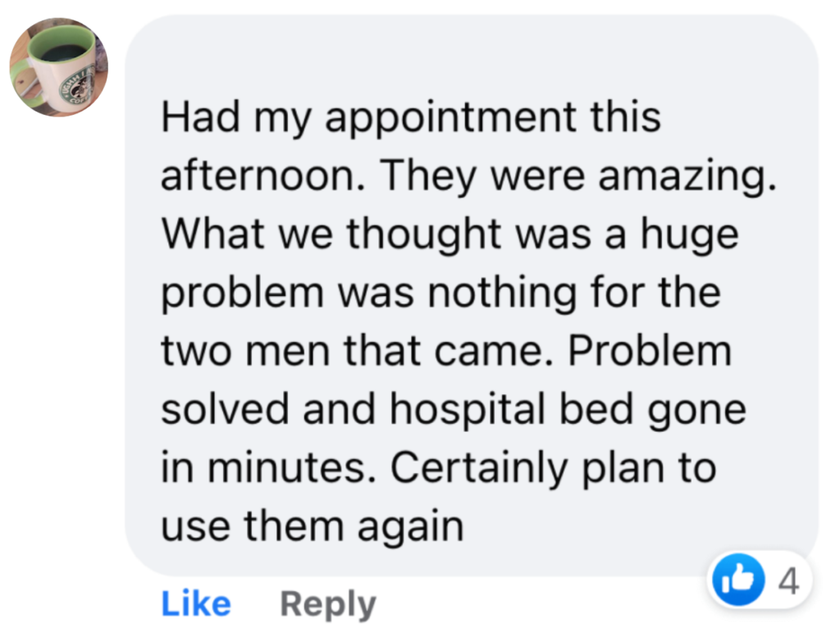Click the line 'What we thought was a huge'
The image size is (840, 637).
pos(450,234)
